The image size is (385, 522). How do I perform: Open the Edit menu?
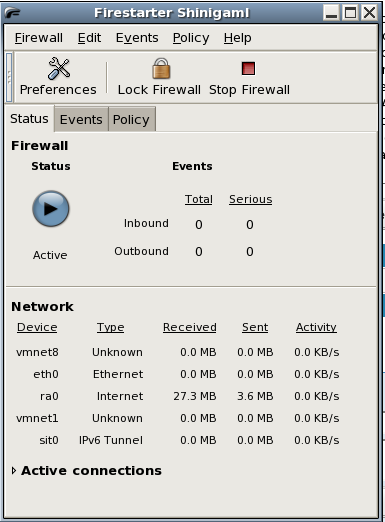click(89, 38)
